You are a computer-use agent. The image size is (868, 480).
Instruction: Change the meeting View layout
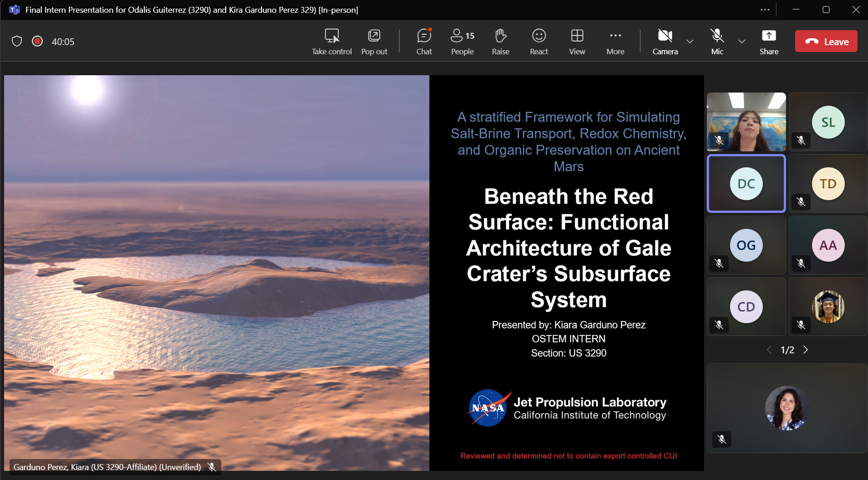click(577, 41)
